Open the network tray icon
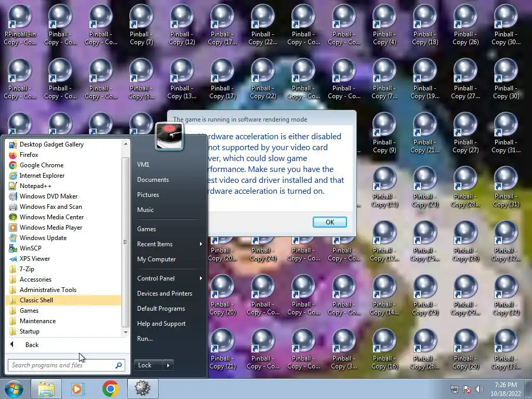Viewport: 532px width, 399px height. coord(454,389)
